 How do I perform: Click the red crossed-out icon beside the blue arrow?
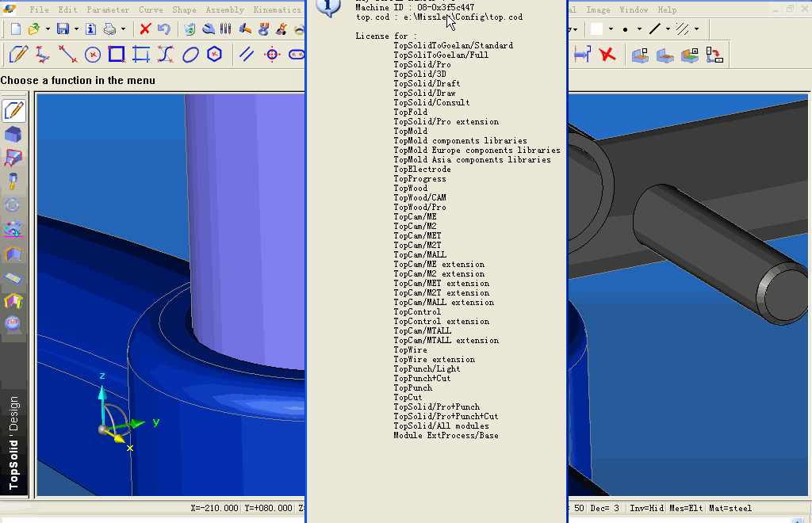[607, 55]
